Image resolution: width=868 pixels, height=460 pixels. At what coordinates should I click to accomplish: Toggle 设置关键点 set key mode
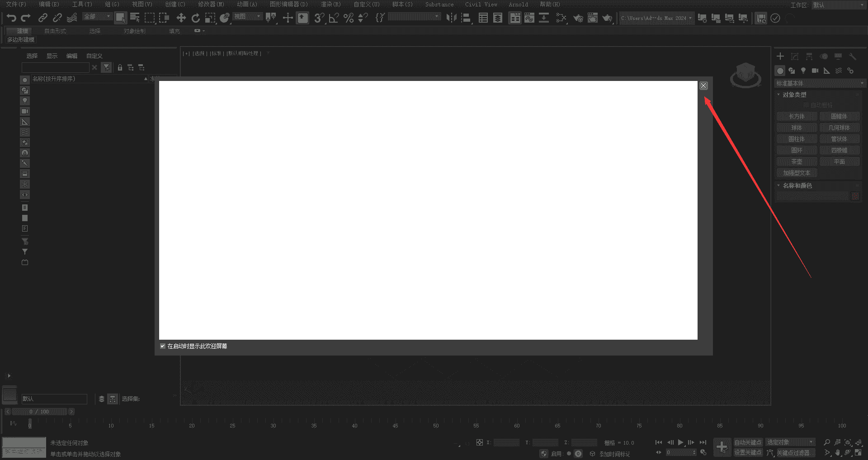click(x=748, y=452)
